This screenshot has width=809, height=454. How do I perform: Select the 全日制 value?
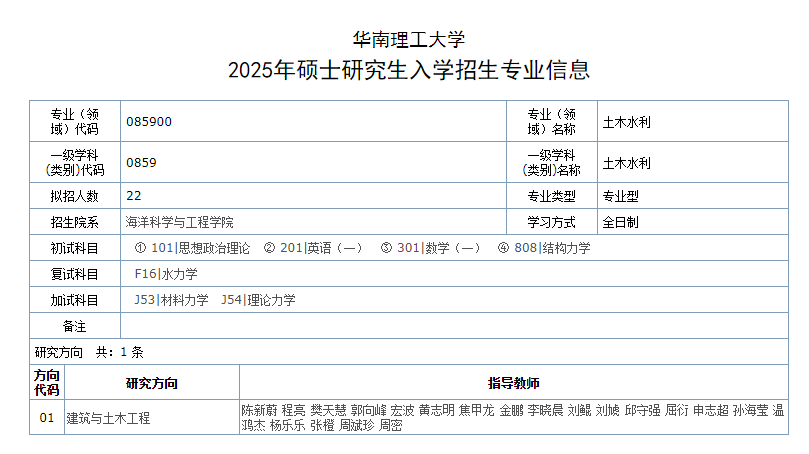coord(621,222)
